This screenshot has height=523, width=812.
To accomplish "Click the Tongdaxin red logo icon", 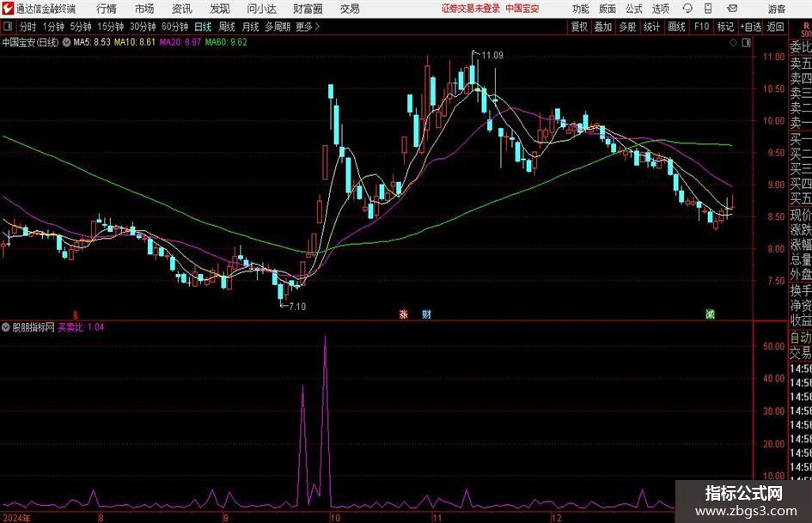I will click(x=7, y=9).
